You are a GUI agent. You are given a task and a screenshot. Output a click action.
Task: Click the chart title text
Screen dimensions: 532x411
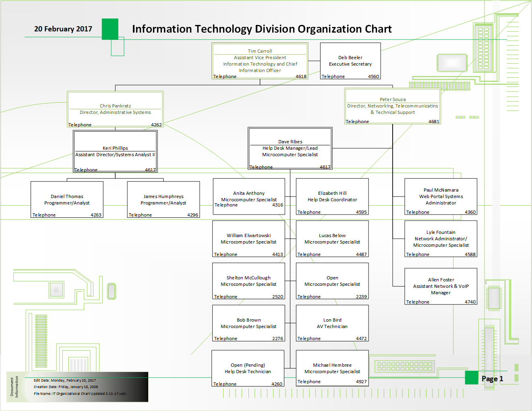262,29
